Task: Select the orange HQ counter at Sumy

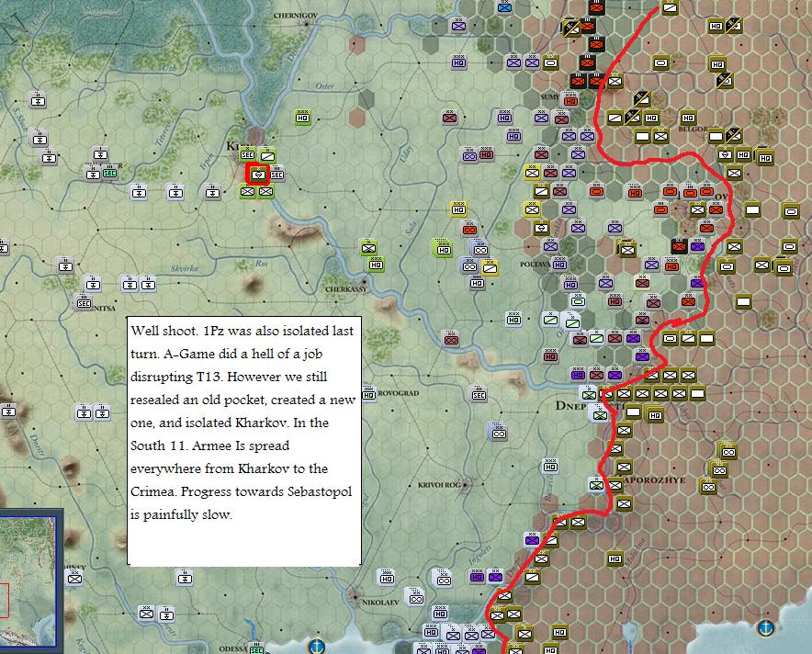Action: [570, 101]
